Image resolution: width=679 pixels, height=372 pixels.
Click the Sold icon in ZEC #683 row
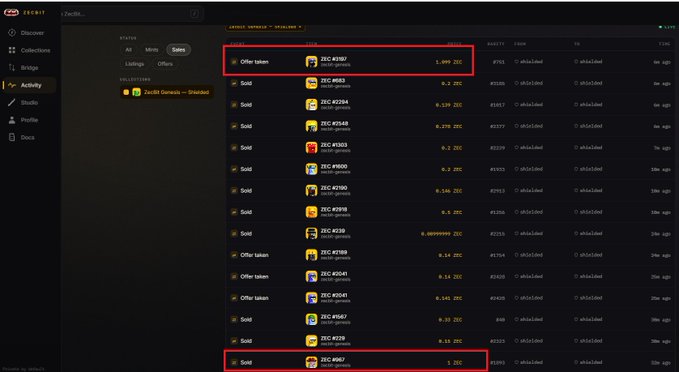point(234,83)
